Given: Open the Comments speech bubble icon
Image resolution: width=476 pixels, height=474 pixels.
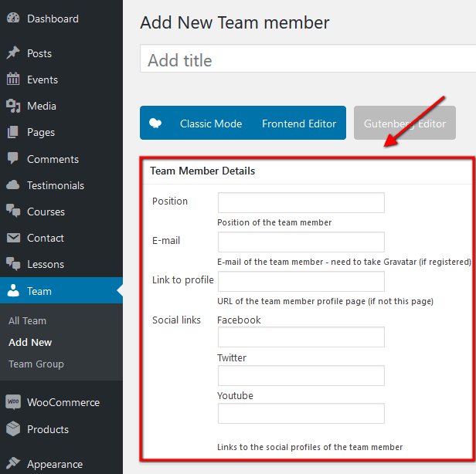Looking at the screenshot, I should [13, 158].
